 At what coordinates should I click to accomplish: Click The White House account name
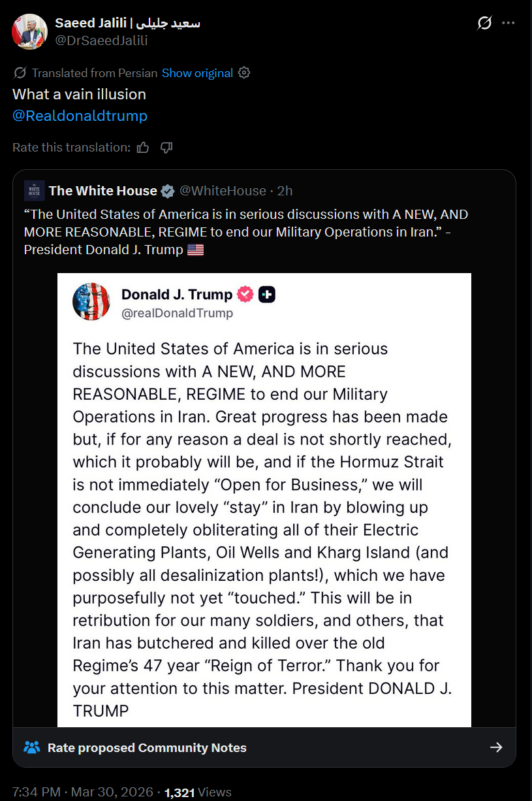click(103, 191)
